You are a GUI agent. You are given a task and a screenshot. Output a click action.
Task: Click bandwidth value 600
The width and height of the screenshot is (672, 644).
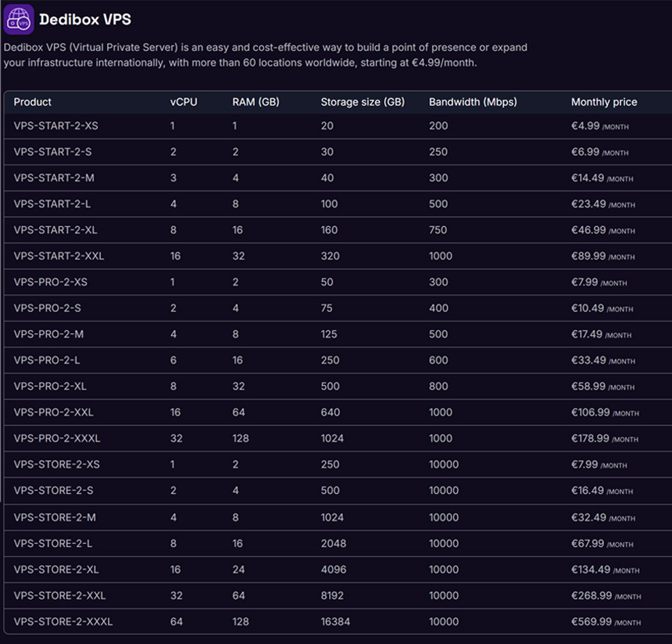pos(438,361)
